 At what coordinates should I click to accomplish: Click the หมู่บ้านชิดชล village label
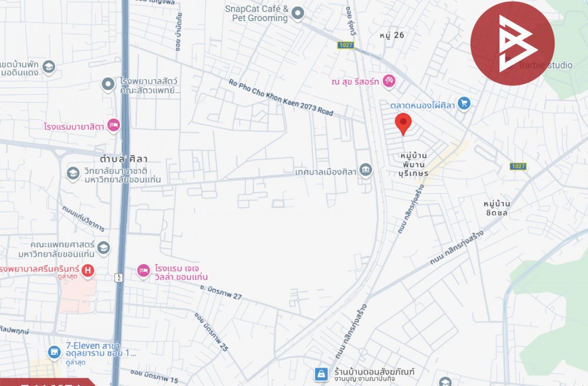click(x=497, y=208)
